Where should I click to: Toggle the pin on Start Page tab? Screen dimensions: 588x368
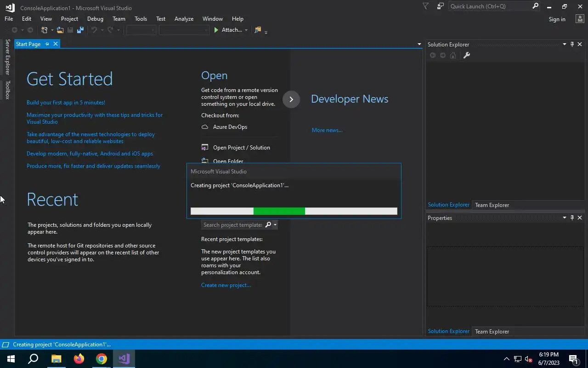point(47,44)
